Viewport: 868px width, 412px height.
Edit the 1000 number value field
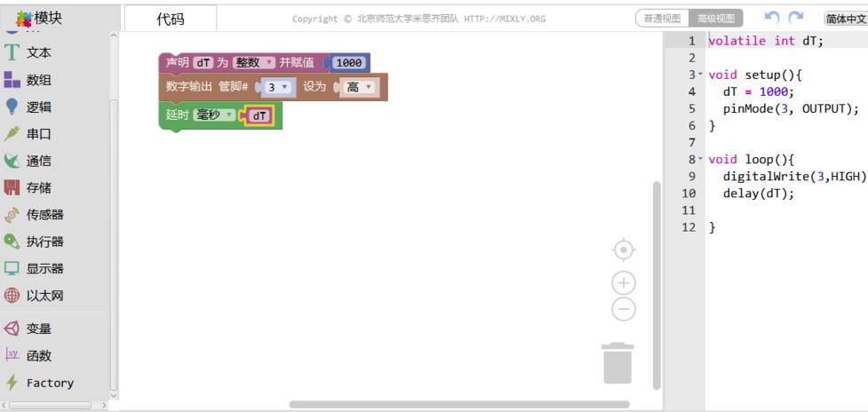point(349,63)
